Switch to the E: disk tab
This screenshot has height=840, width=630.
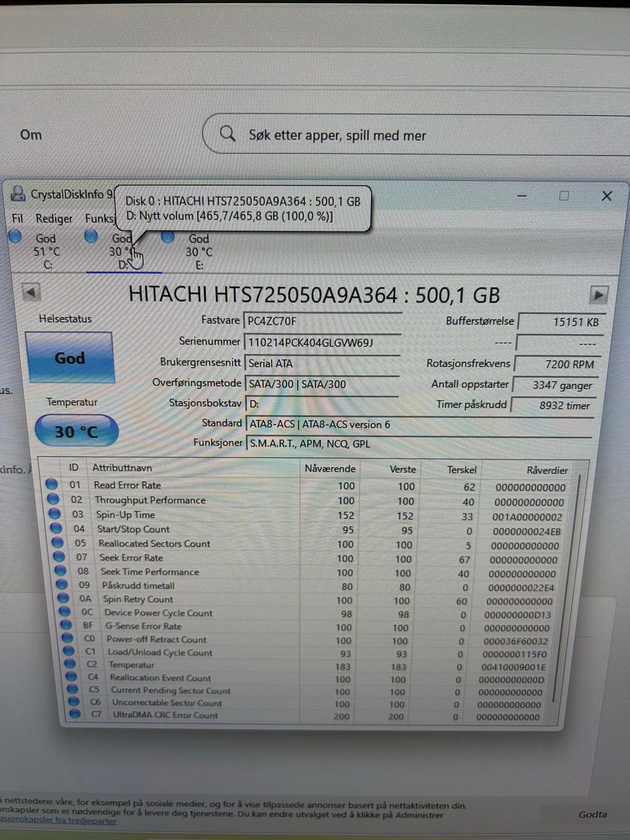198,252
